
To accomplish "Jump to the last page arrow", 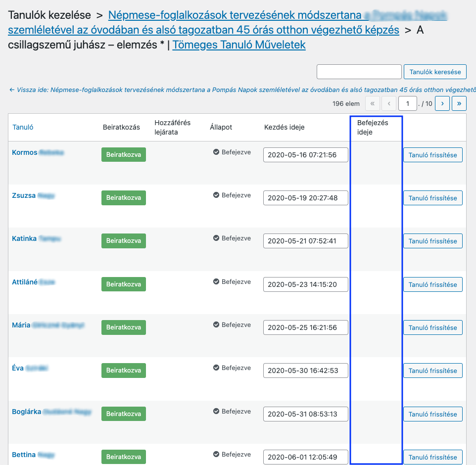I will [459, 103].
